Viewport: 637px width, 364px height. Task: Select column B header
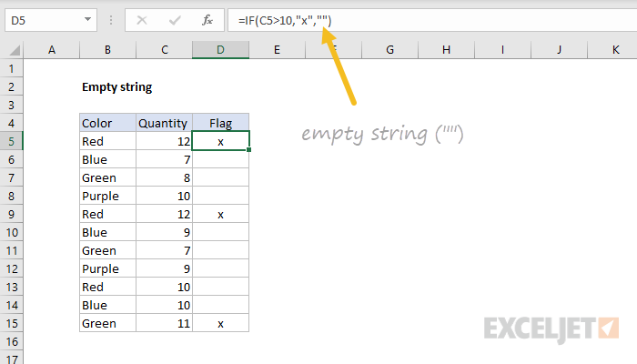[107, 50]
